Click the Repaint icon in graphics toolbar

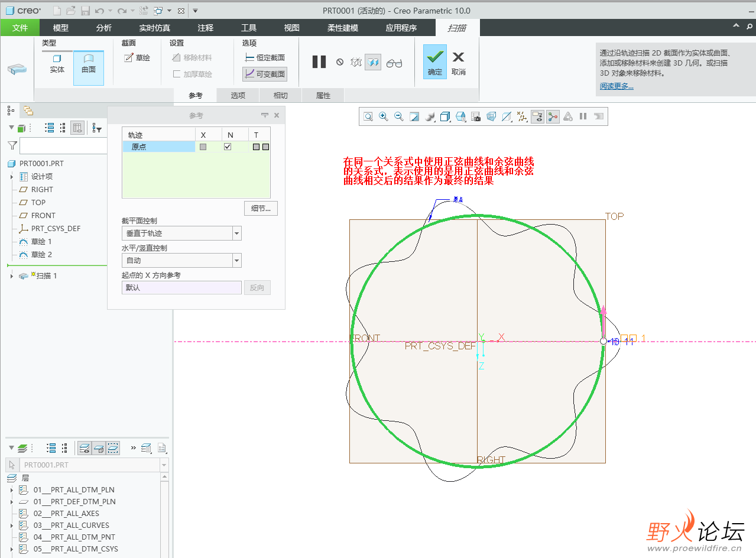click(x=414, y=116)
